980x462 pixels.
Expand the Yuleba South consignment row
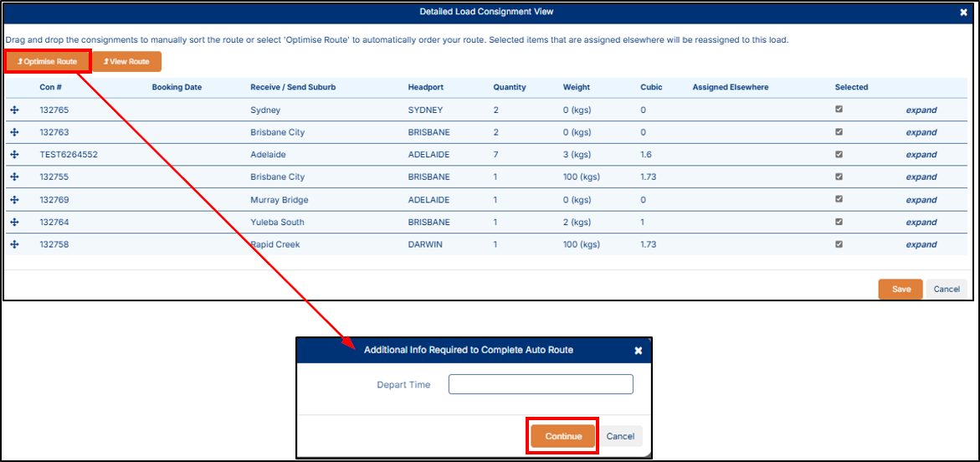[921, 223]
